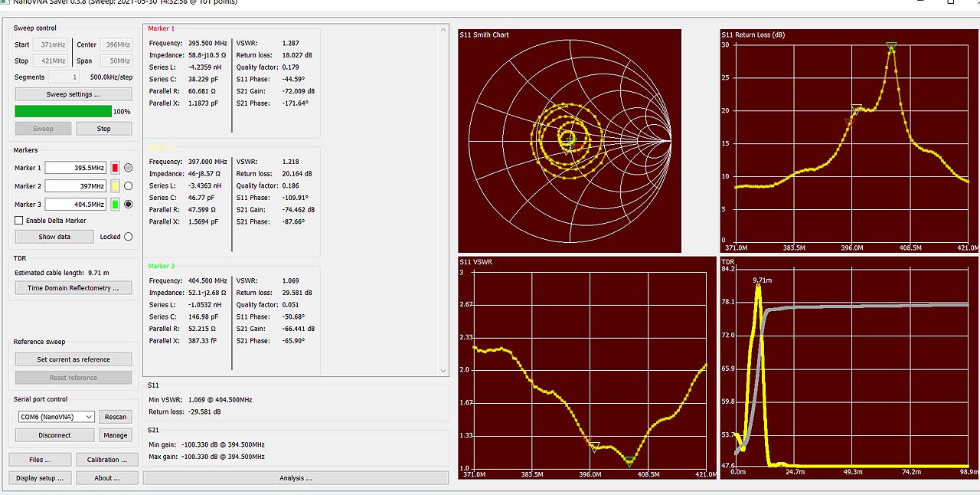The width and height of the screenshot is (980, 495).
Task: Click the 9.71m peak label in TDR chart
Action: click(x=763, y=280)
